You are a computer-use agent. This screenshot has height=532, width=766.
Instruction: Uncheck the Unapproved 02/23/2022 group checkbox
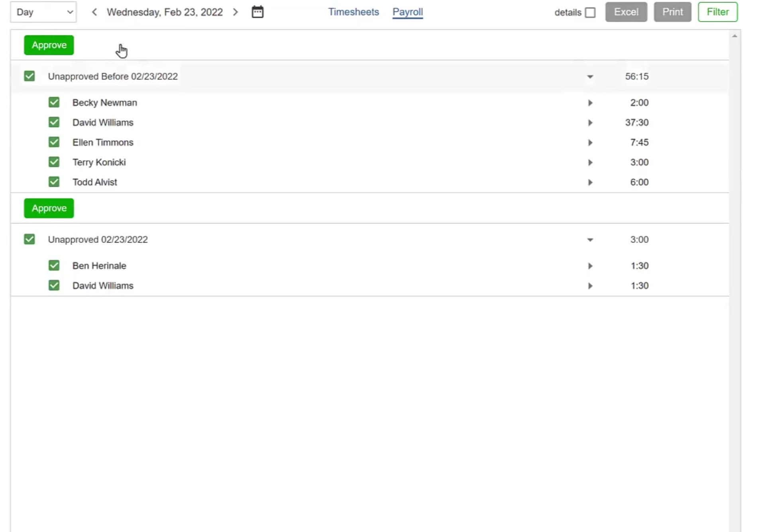29,239
